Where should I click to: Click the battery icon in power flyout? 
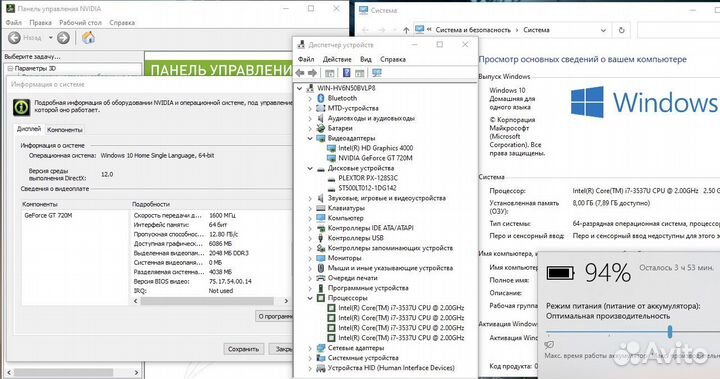tap(560, 273)
